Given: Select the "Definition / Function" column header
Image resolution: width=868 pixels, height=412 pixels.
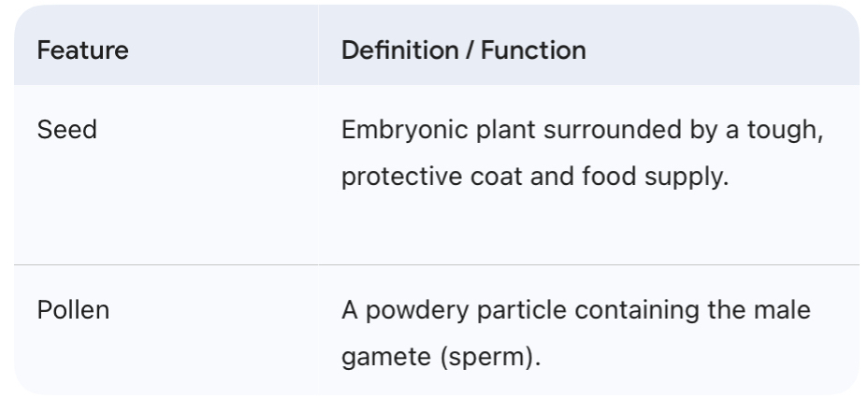Looking at the screenshot, I should (463, 50).
